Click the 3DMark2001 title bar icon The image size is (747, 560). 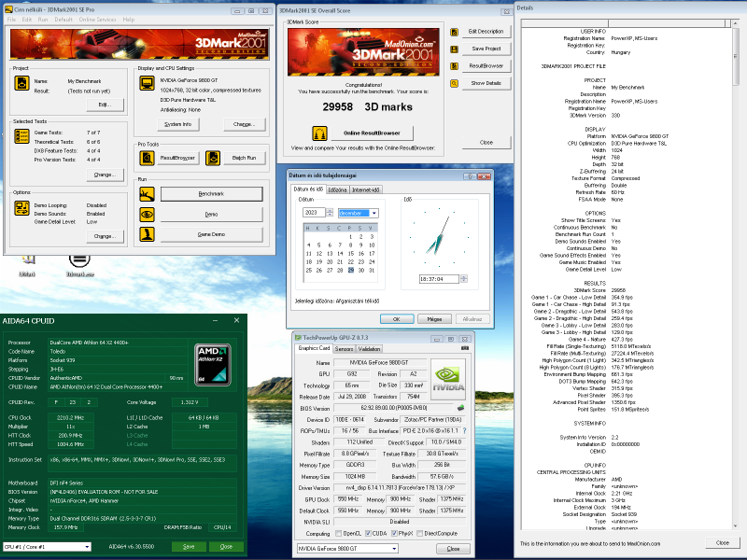pyautogui.click(x=8, y=9)
